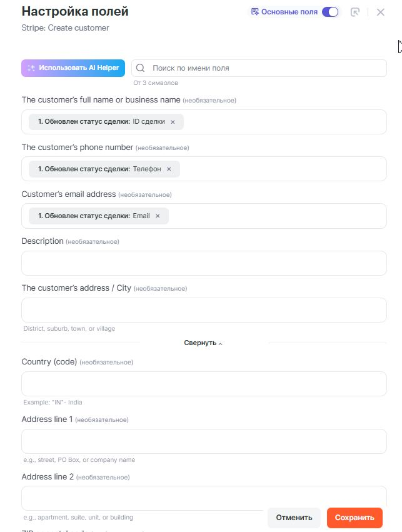Viewport: 402px width, 532px height.
Task: Click the Description input field
Action: (x=204, y=263)
